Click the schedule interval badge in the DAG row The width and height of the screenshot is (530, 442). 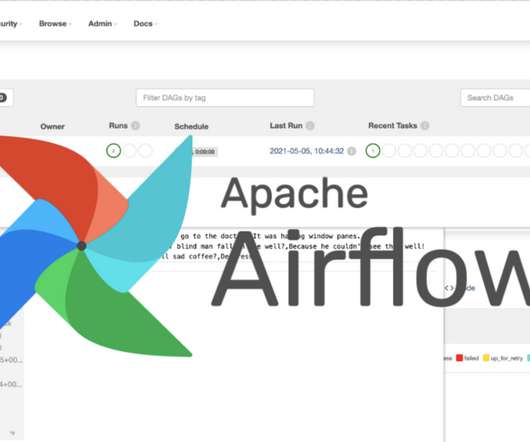(204, 151)
